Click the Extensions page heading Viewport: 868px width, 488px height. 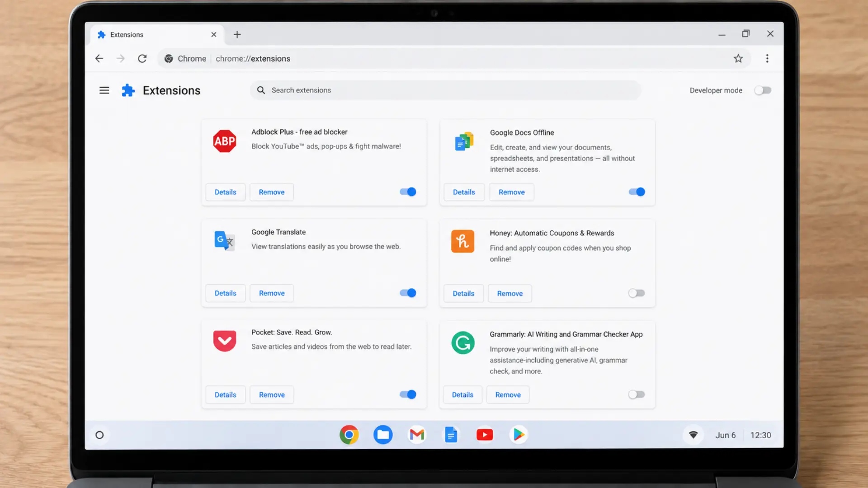click(x=171, y=90)
